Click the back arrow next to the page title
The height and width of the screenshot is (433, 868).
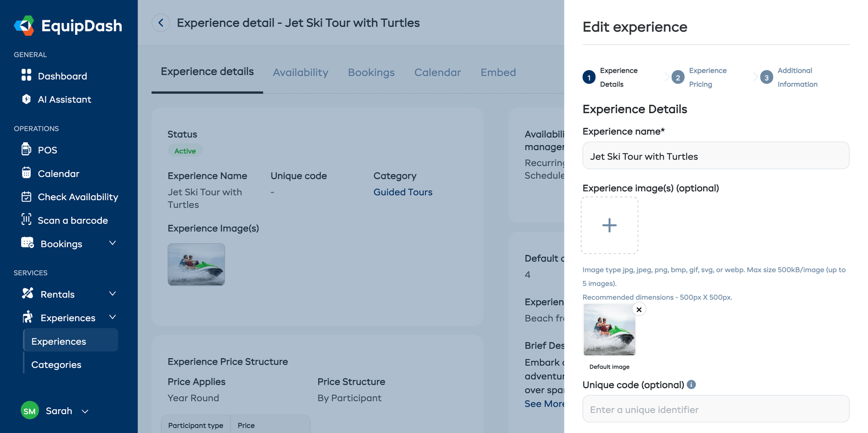161,23
